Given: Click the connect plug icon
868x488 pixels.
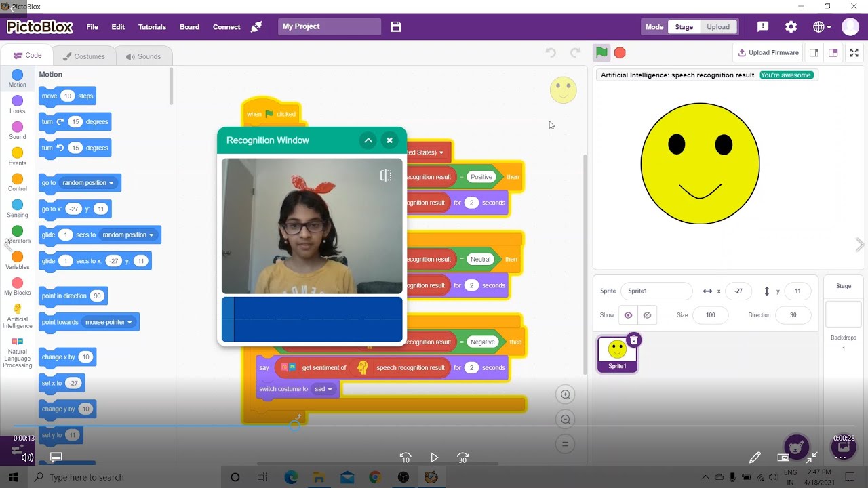Looking at the screenshot, I should click(x=256, y=26).
